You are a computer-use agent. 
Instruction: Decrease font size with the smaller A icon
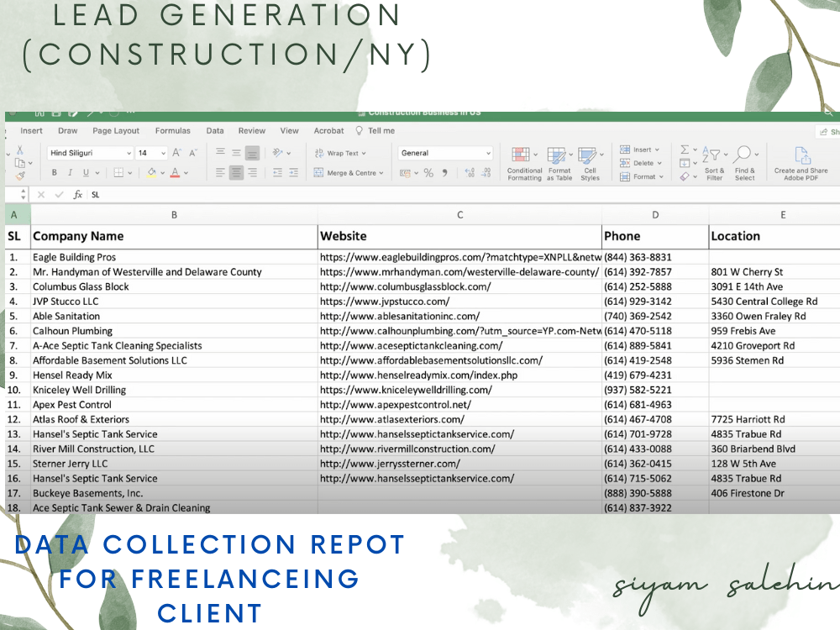click(193, 153)
